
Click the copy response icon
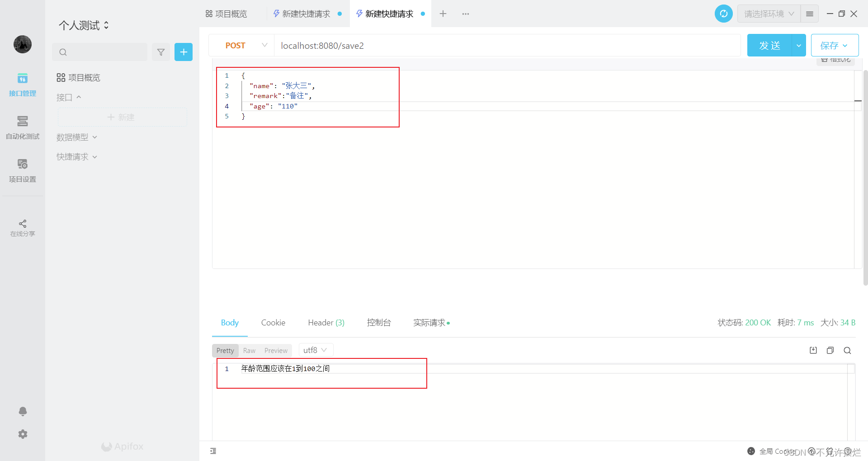(830, 350)
